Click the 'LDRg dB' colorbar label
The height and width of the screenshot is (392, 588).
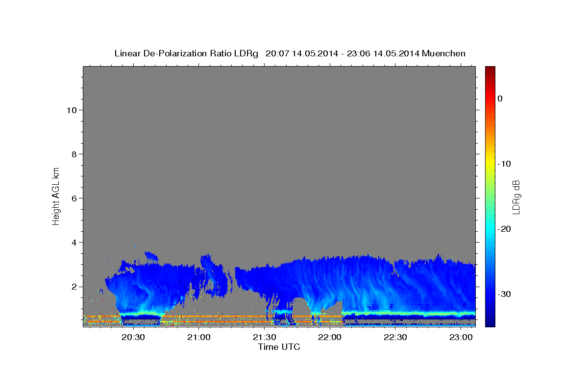(516, 197)
